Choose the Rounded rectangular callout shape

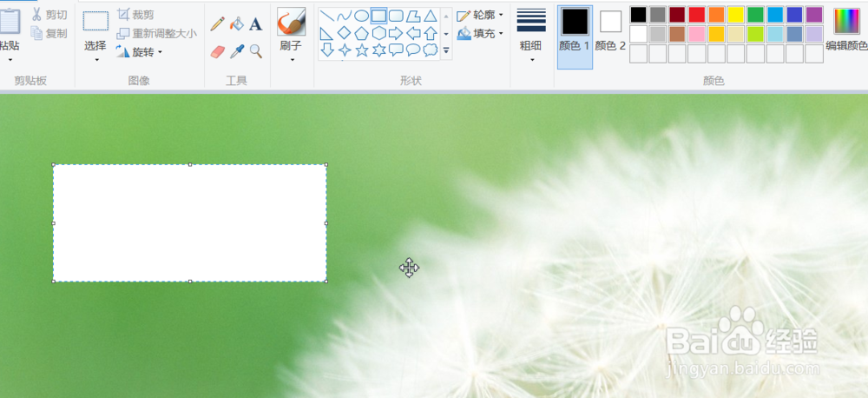click(x=396, y=50)
